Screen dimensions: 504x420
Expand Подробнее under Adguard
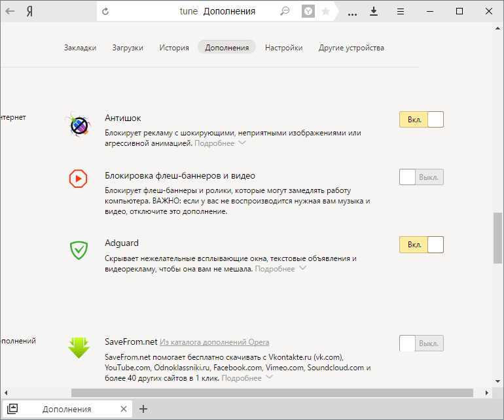coord(281,269)
